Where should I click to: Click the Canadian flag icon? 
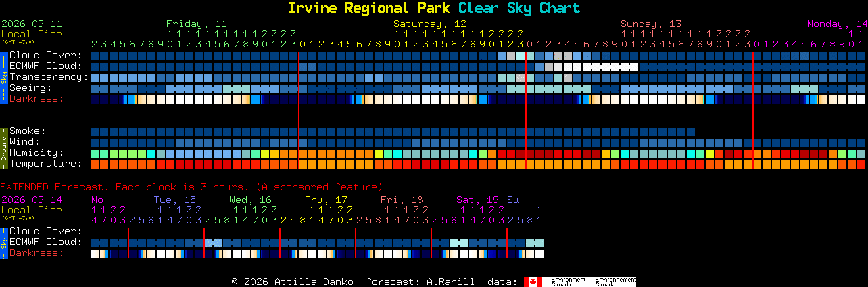tap(533, 282)
